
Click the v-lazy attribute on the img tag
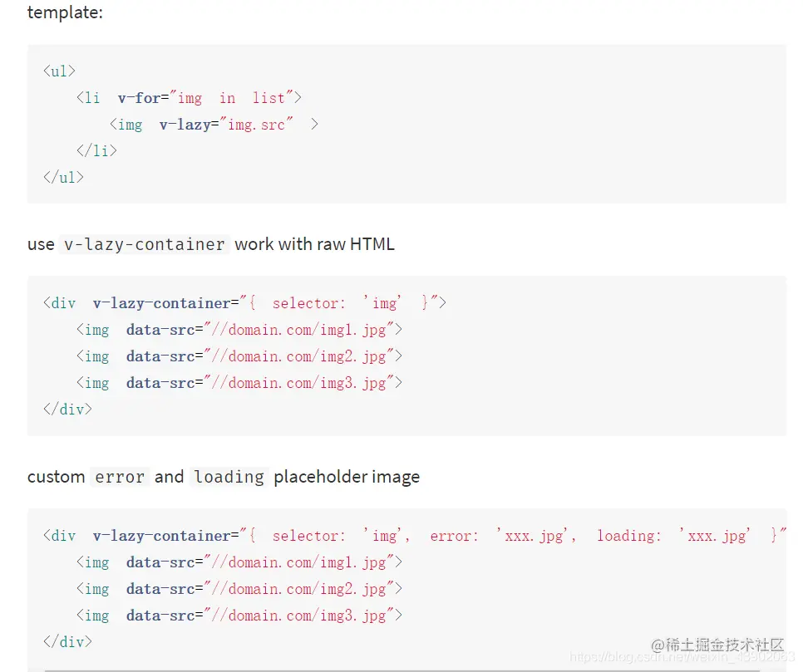tap(185, 125)
